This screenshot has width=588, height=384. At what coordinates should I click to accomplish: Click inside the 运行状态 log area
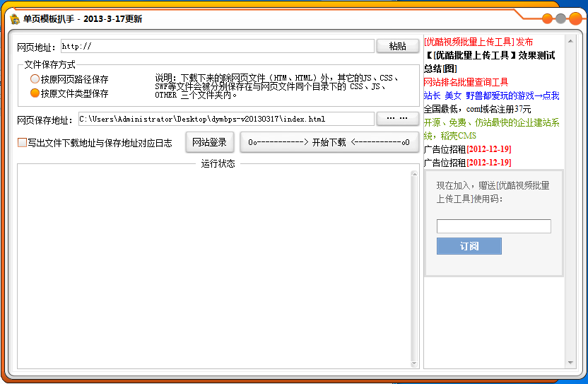coord(213,269)
